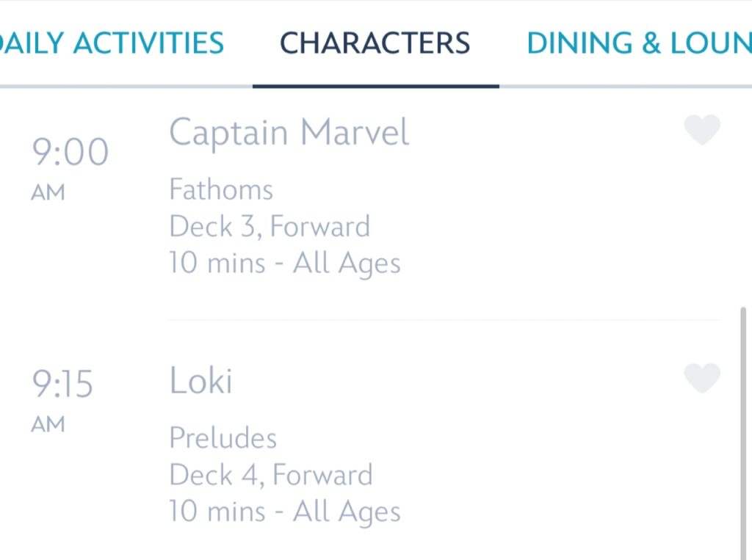Click the divider line between Captain Marvel and Loki
Screen dimensions: 752x560
(444, 321)
